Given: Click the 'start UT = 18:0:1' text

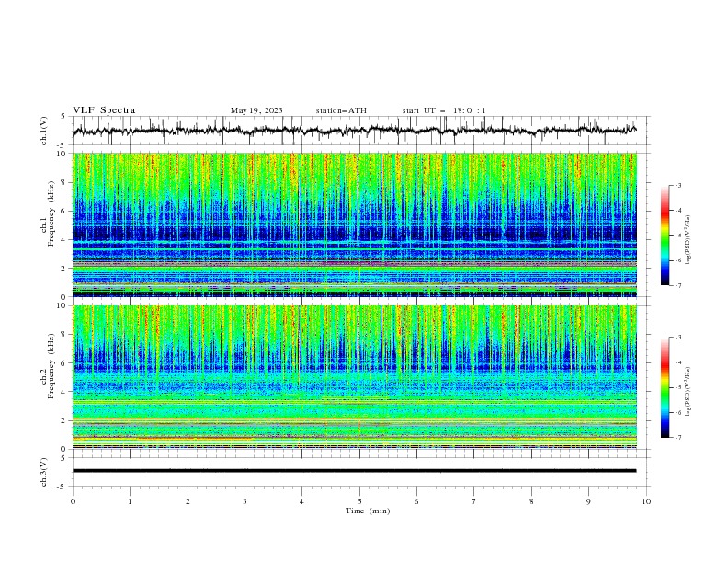Looking at the screenshot, I should 444,110.
